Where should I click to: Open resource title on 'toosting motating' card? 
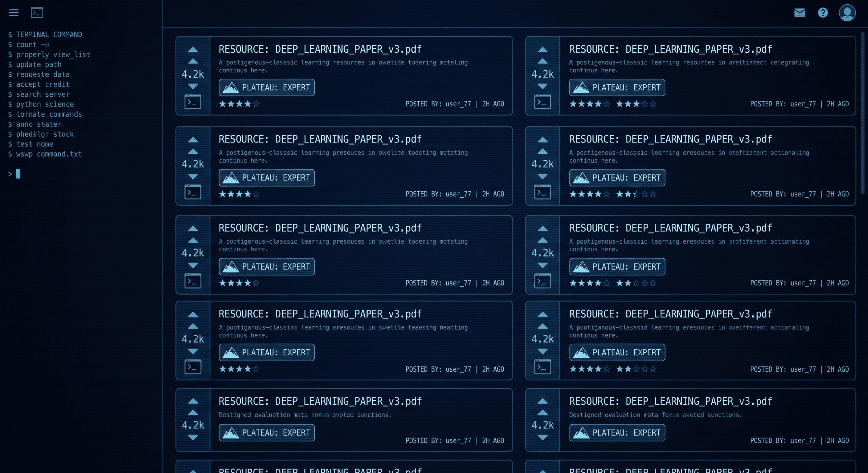[x=320, y=139]
